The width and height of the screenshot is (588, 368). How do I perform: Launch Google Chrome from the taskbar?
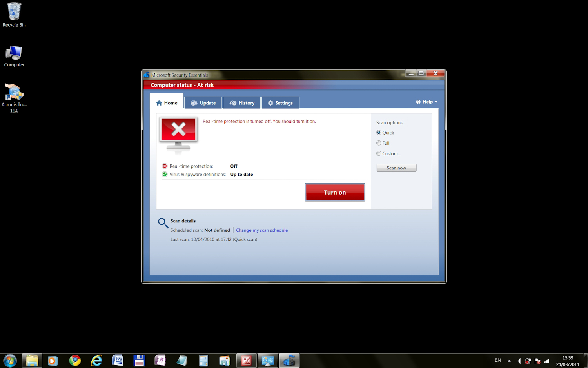[x=75, y=361]
